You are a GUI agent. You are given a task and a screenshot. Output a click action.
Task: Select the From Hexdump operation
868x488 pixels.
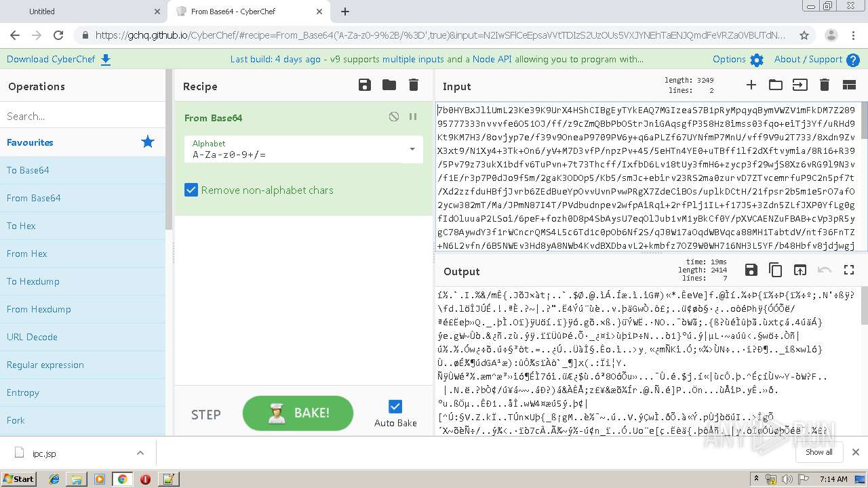(x=83, y=309)
